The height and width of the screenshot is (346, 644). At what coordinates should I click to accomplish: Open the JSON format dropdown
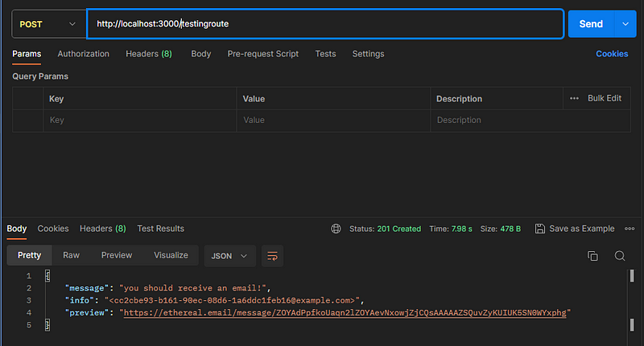[229, 256]
